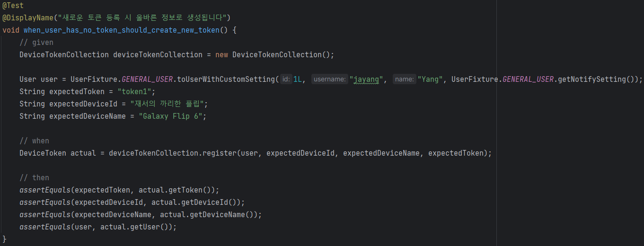Click the "Galaxy Flip 6" string literal
Screen dimensions: 644x246
point(170,116)
